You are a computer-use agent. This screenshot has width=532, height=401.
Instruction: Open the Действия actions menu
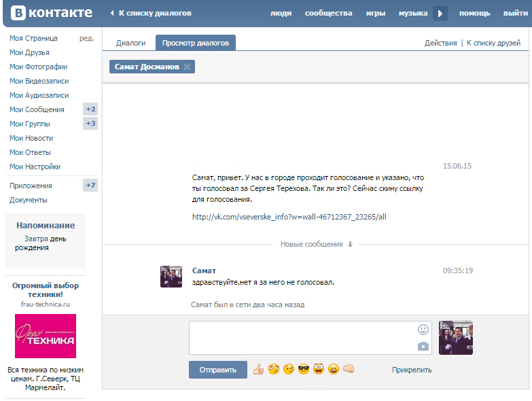coord(440,43)
